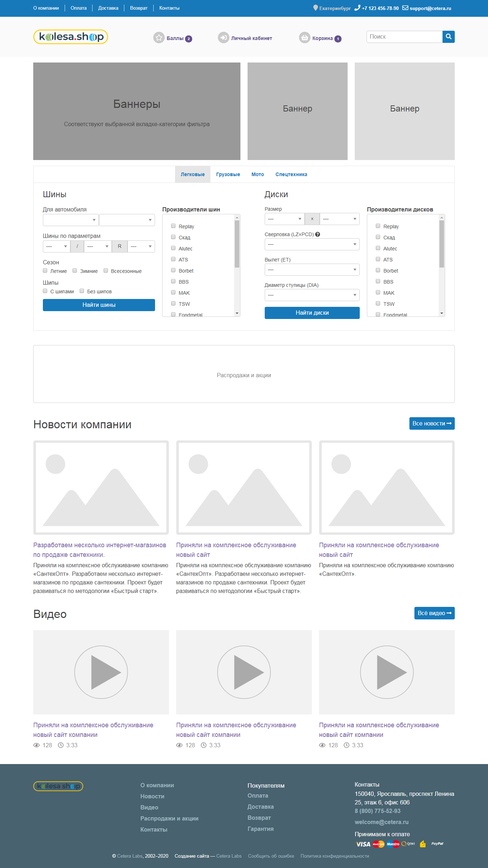The image size is (488, 868).
Task: Open the Все новости link button
Action: 432,423
